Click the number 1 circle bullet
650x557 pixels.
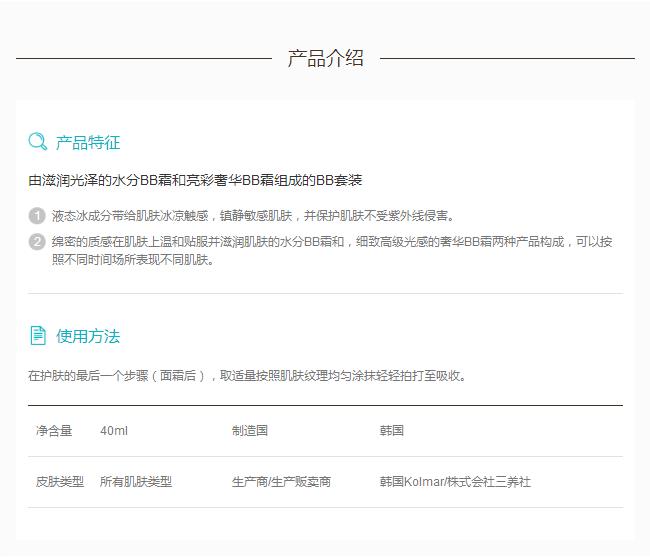(37, 215)
